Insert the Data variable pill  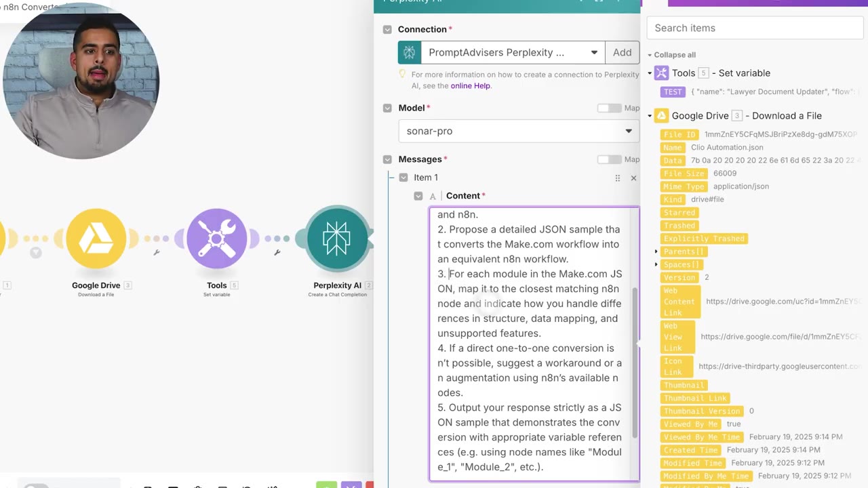pos(673,161)
